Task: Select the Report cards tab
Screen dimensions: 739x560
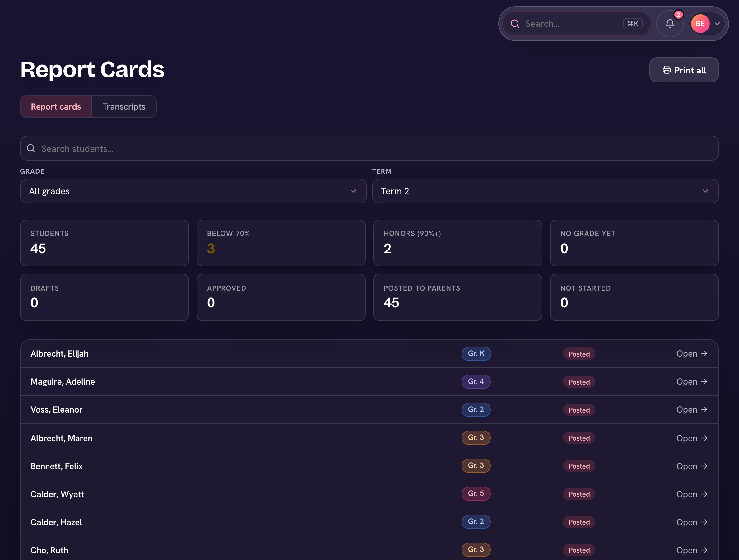Action: pos(56,107)
